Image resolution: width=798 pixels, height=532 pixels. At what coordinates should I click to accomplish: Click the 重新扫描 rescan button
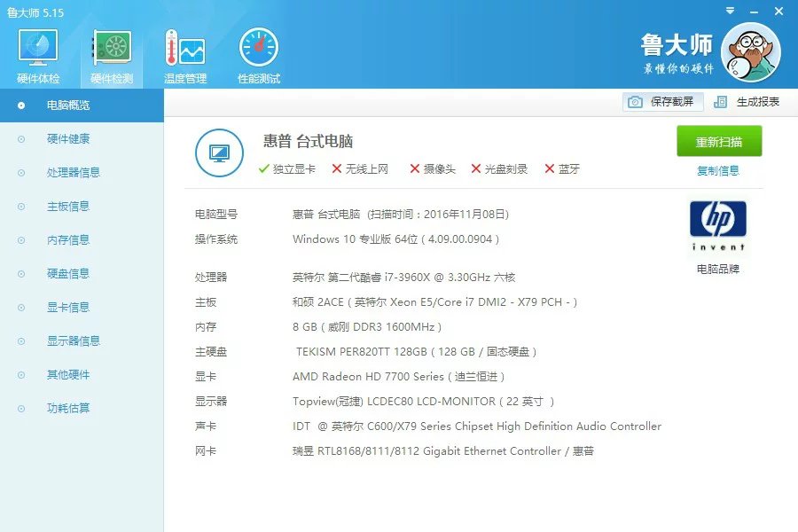pos(718,141)
